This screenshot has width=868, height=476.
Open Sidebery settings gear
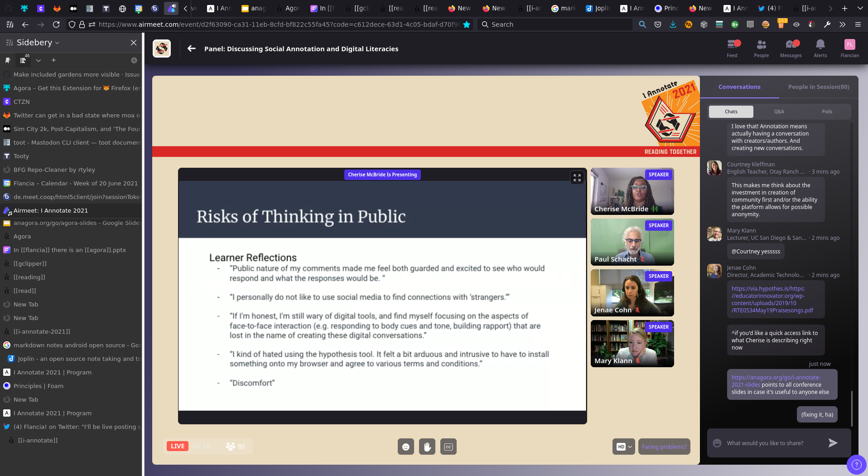click(x=134, y=60)
